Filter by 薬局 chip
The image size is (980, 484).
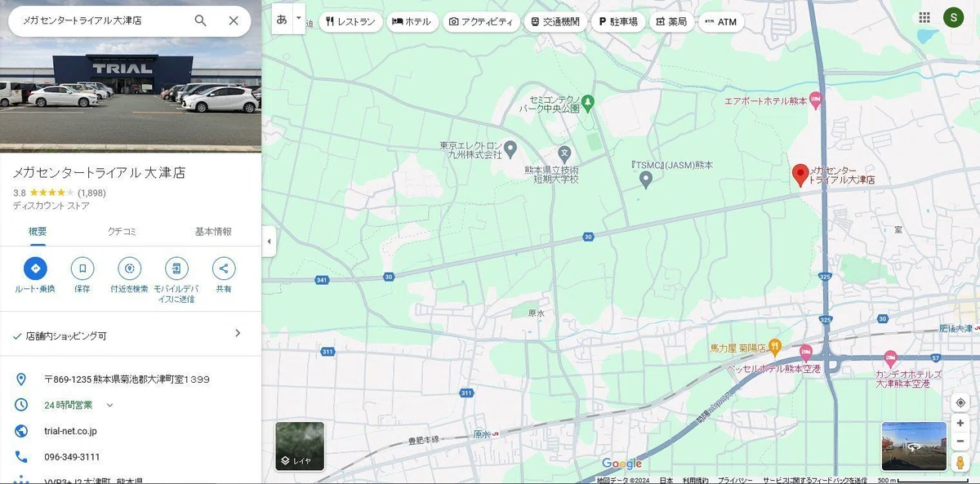pyautogui.click(x=671, y=22)
